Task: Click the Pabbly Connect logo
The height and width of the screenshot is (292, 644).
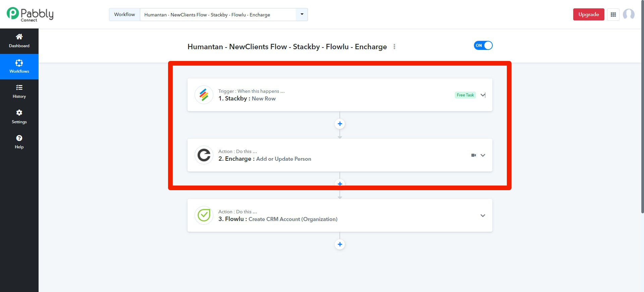Action: pyautogui.click(x=30, y=14)
